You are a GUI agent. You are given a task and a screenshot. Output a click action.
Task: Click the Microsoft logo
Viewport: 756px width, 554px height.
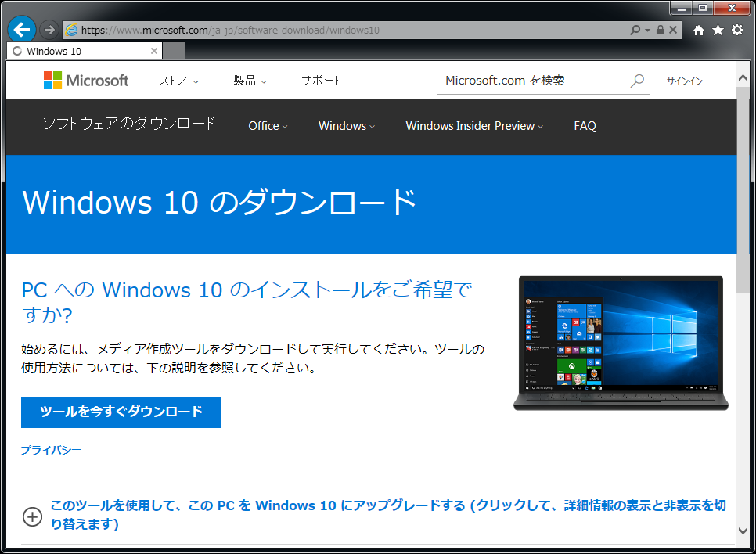(86, 81)
